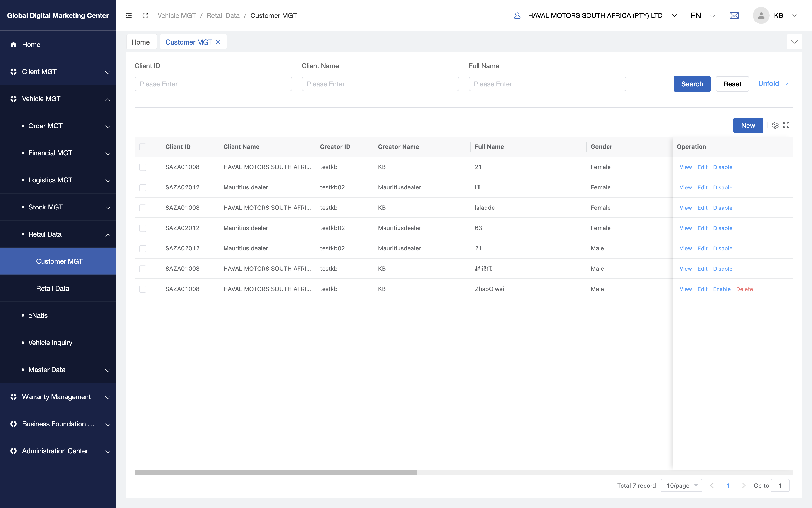Viewport: 812px width, 508px height.
Task: Toggle the select-all header checkbox
Action: coord(143,147)
